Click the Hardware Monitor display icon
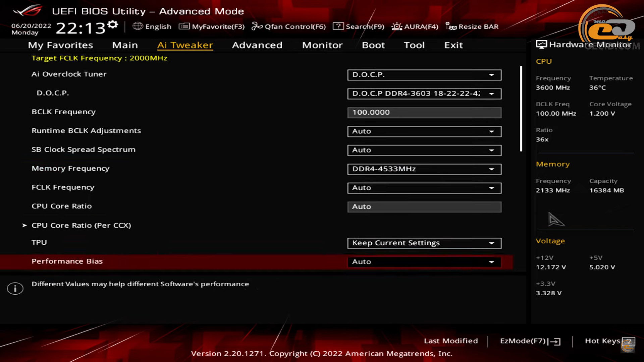 click(541, 45)
